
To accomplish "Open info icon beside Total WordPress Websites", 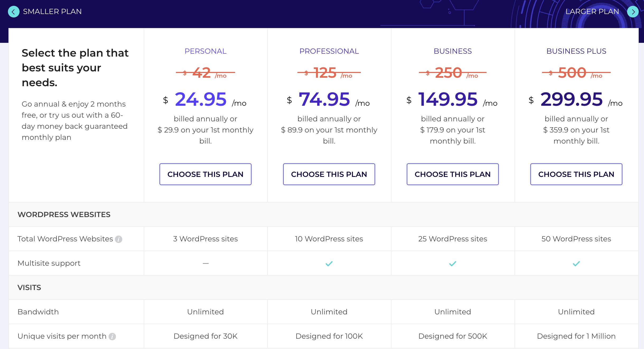I will 119,239.
